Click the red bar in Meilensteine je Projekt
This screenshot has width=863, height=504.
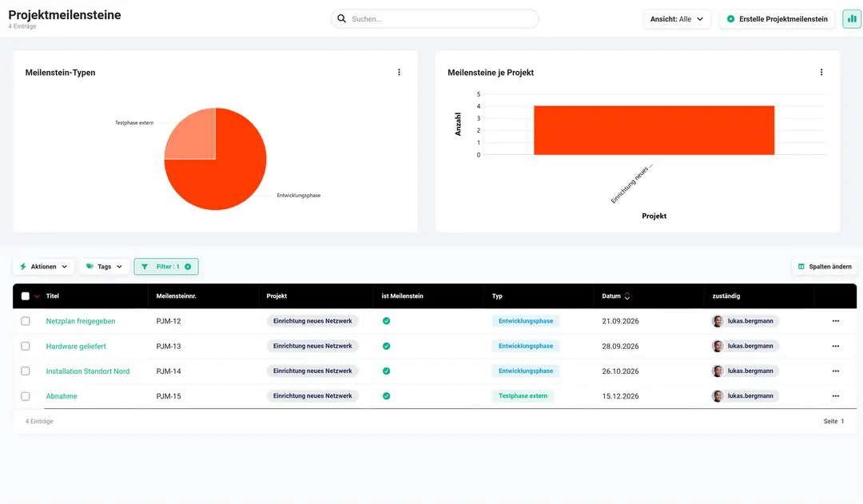pos(654,130)
